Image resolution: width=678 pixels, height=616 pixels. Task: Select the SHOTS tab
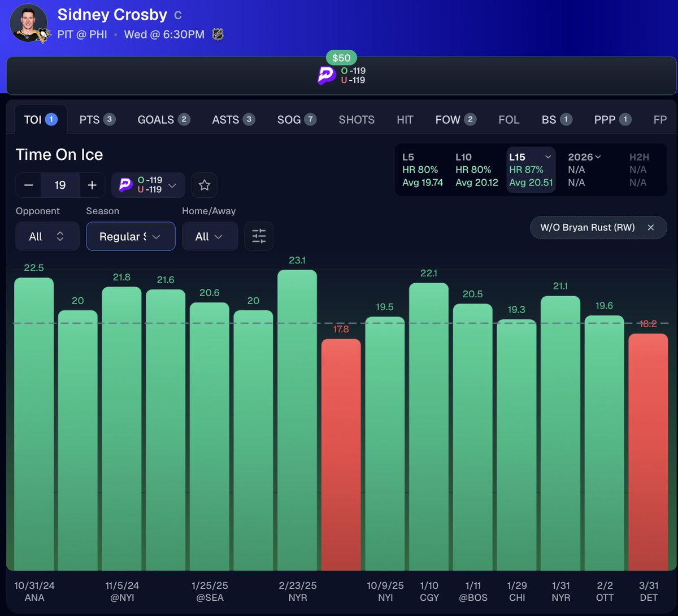(x=357, y=119)
